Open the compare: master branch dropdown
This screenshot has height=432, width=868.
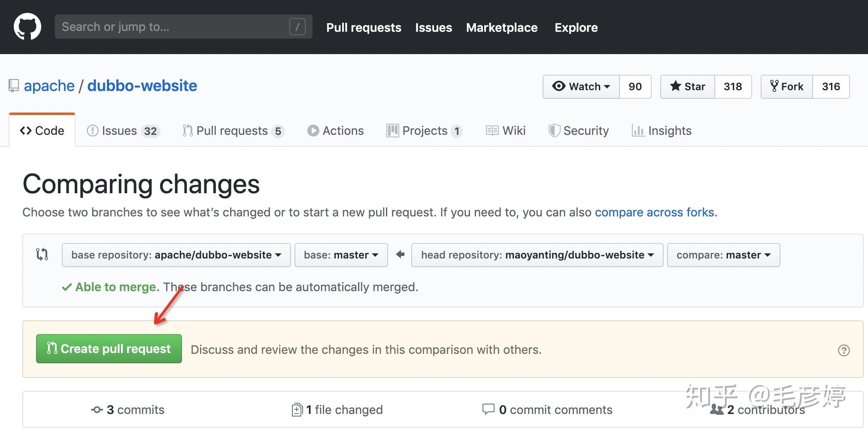(723, 255)
